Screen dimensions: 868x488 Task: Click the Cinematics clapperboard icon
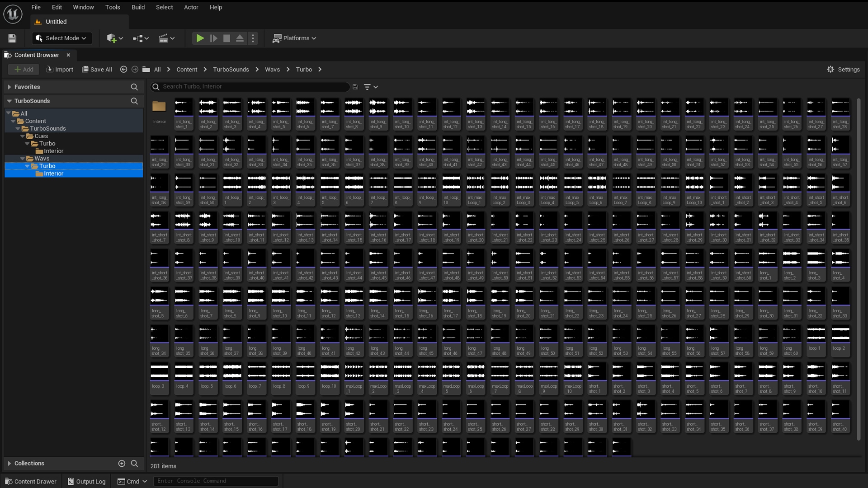tap(164, 38)
